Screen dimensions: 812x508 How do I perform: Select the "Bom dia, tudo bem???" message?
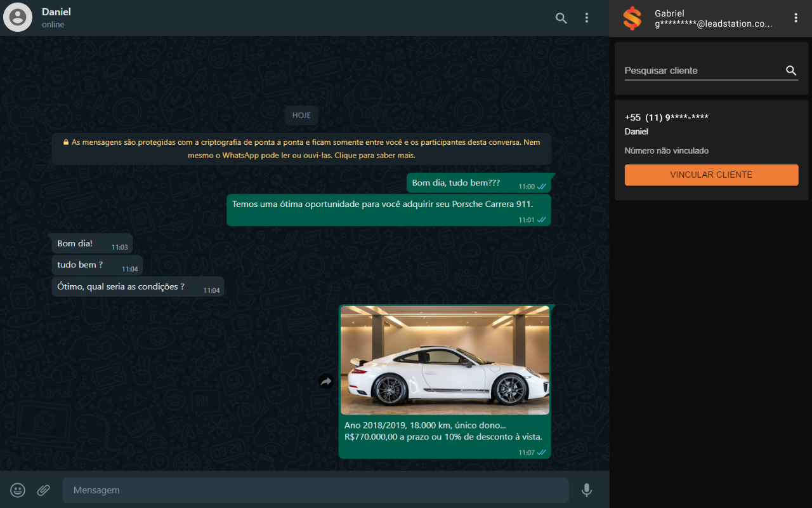tap(479, 183)
